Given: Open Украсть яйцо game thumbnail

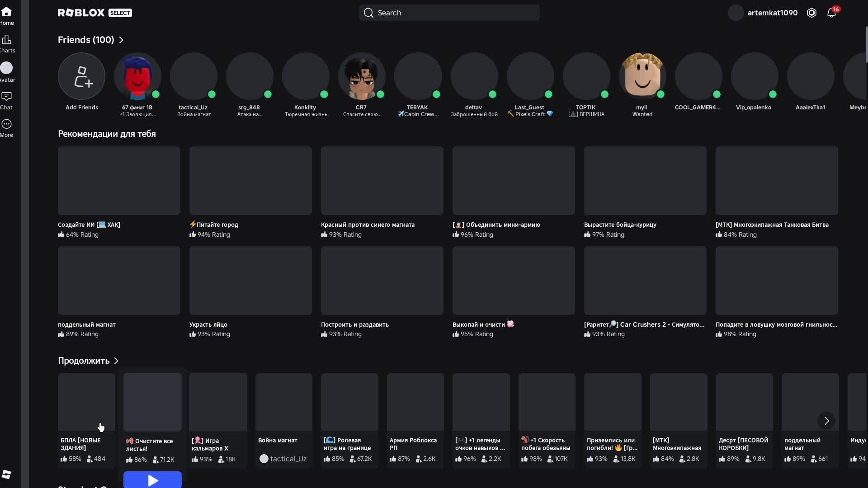Looking at the screenshot, I should tap(250, 281).
